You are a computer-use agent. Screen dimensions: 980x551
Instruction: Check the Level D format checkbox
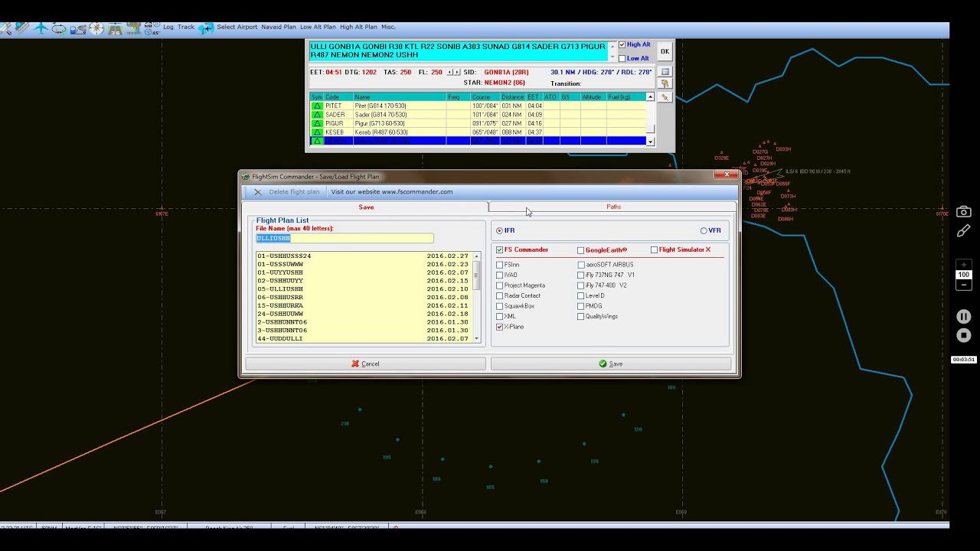pos(580,295)
